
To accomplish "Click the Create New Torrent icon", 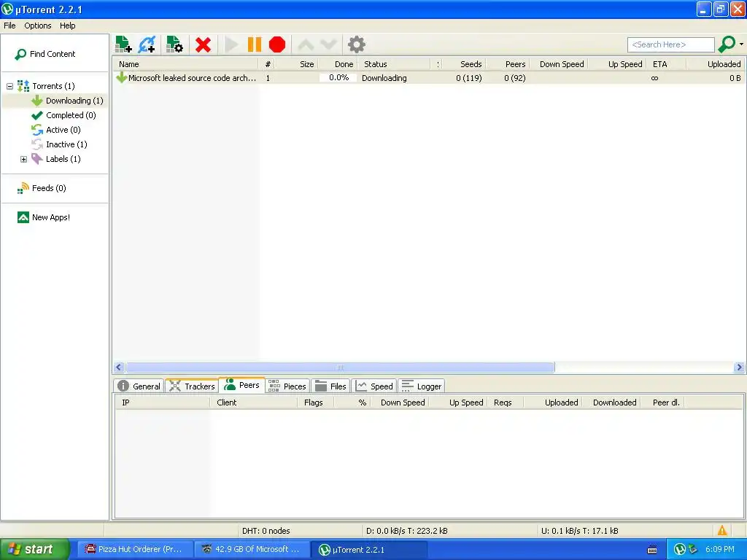I will pos(175,44).
